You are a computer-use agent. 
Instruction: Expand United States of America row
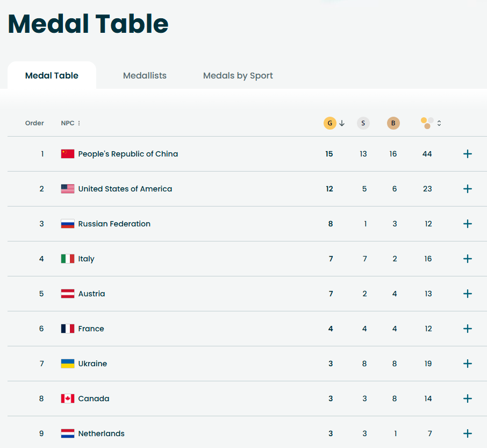point(468,189)
